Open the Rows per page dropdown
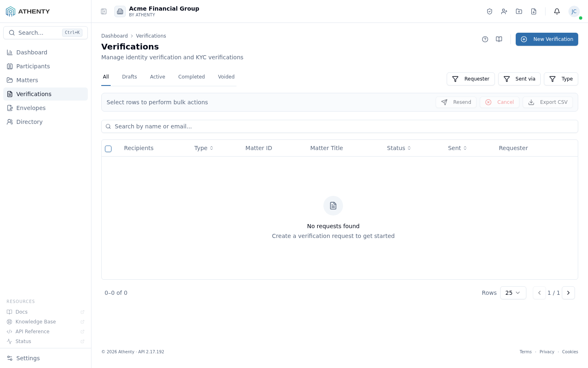Image resolution: width=588 pixels, height=368 pixels. coord(513,293)
